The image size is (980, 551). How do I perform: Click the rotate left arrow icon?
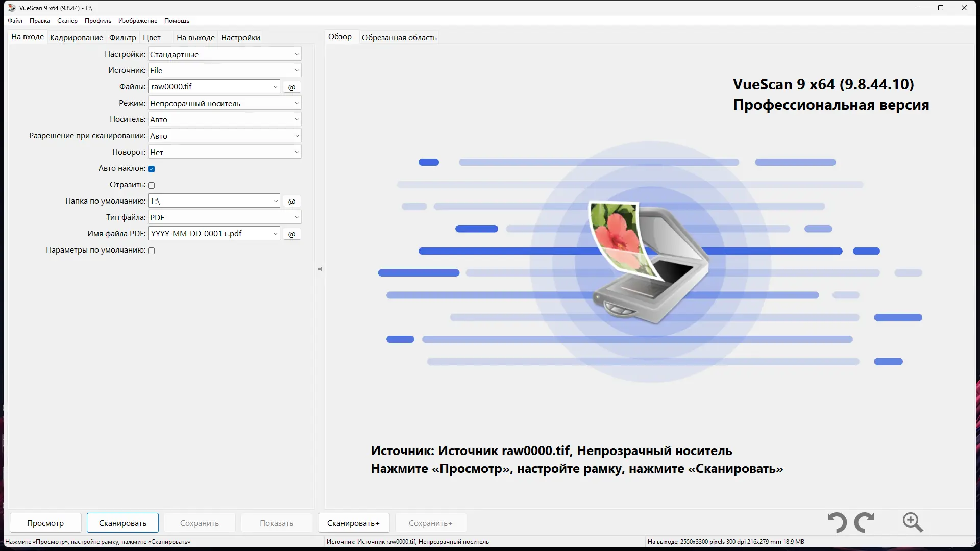(837, 522)
